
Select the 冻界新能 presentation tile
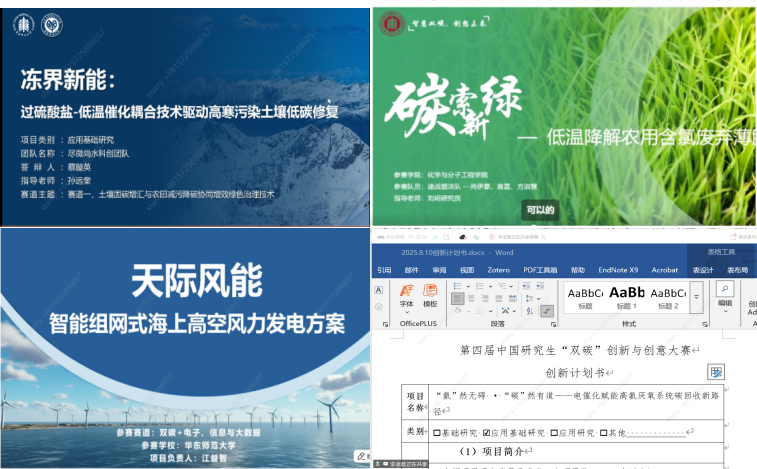184,113
